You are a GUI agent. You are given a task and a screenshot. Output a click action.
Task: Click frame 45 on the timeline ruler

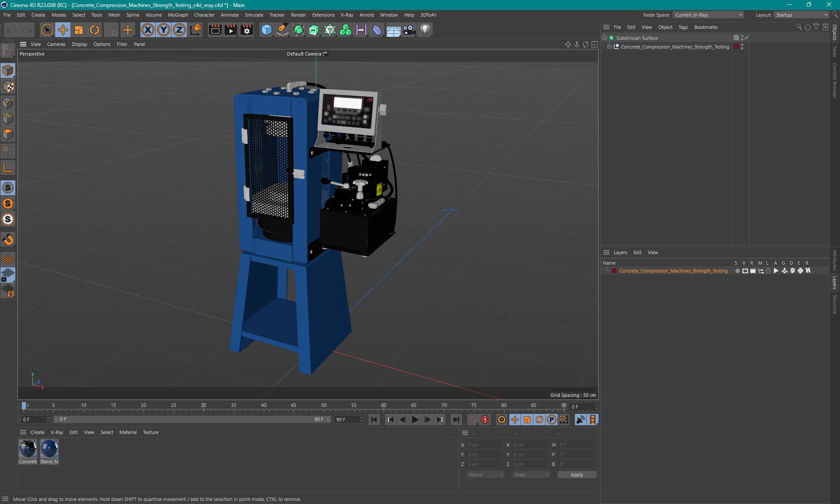click(x=294, y=406)
